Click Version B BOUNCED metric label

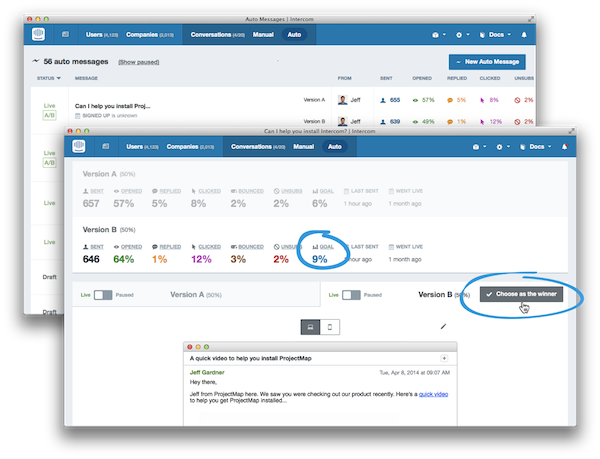point(247,247)
